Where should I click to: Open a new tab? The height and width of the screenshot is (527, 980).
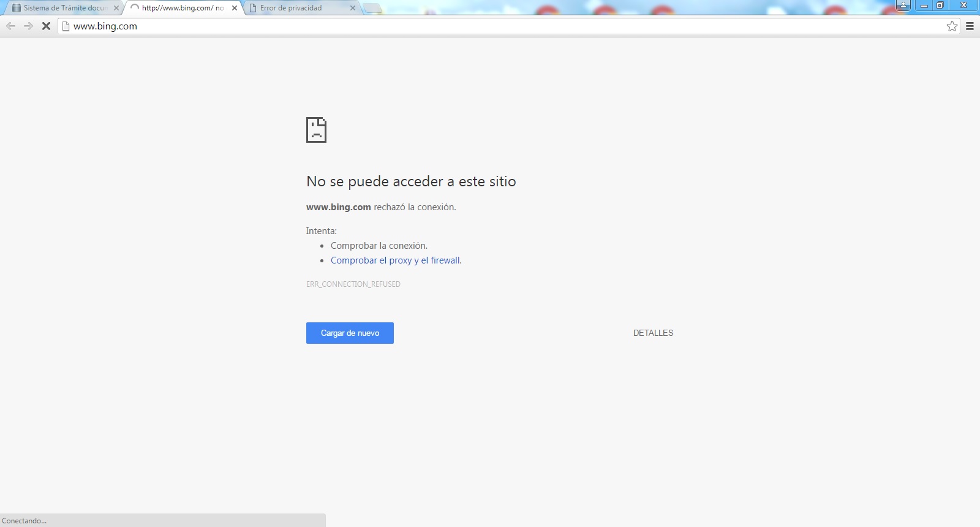coord(372,8)
